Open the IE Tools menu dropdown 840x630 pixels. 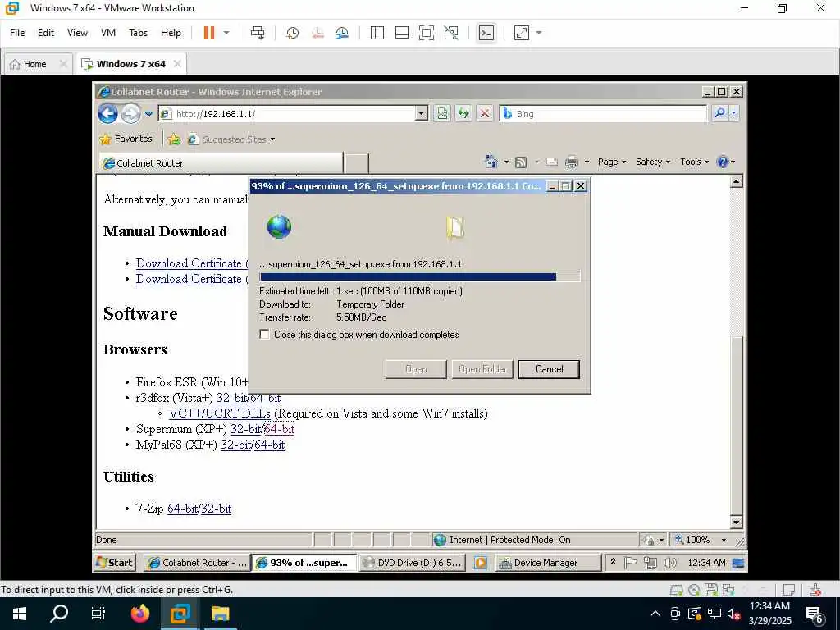pos(694,162)
